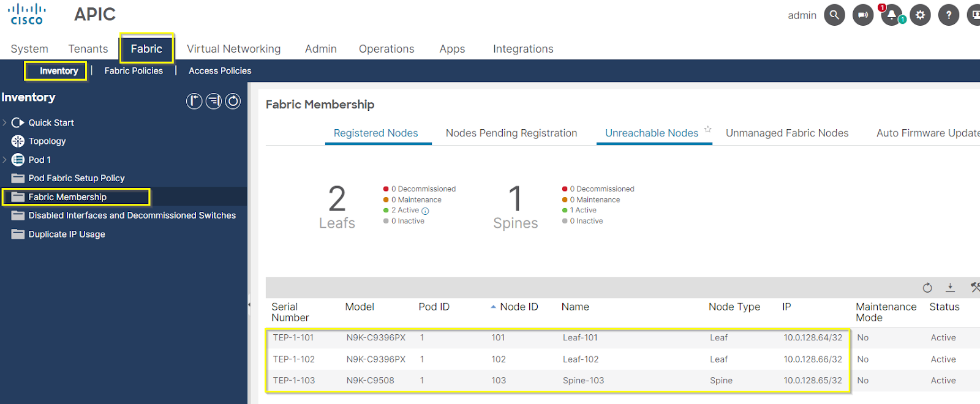Viewport: 980px width, 404px height.
Task: Click the Model column header
Action: coord(360,307)
